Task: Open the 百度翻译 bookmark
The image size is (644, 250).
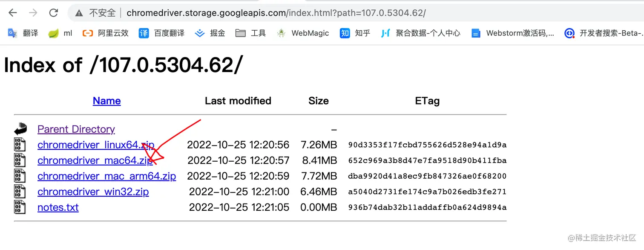Action: pos(162,33)
